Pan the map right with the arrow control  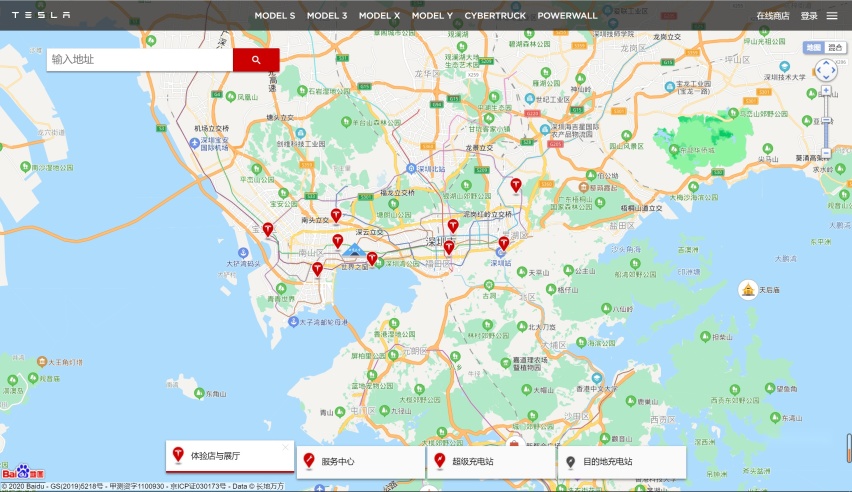click(x=834, y=70)
